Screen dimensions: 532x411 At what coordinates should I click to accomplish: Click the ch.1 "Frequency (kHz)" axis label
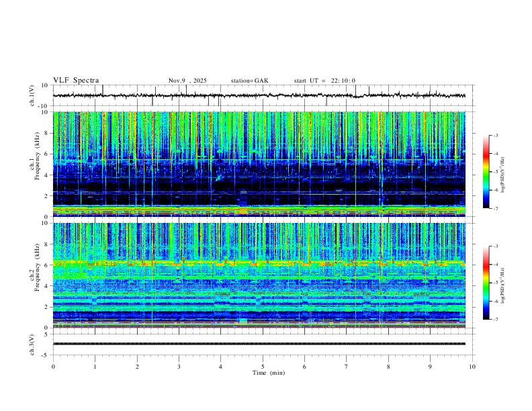[37, 156]
